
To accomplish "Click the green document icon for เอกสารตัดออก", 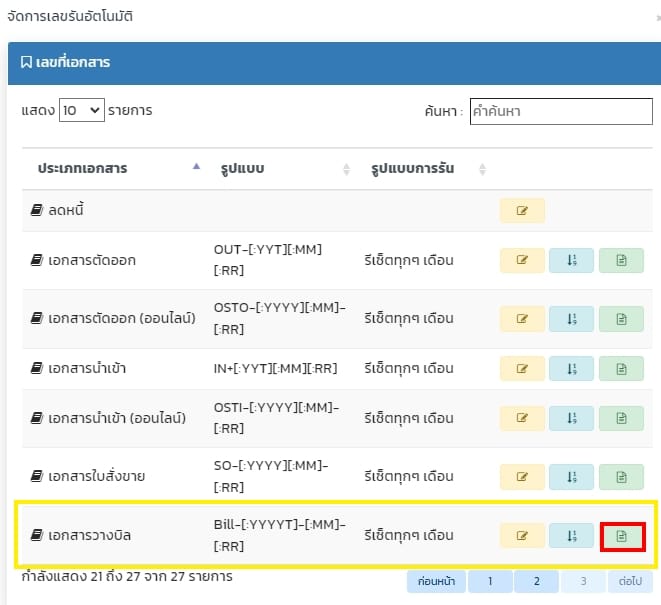I will 621,260.
